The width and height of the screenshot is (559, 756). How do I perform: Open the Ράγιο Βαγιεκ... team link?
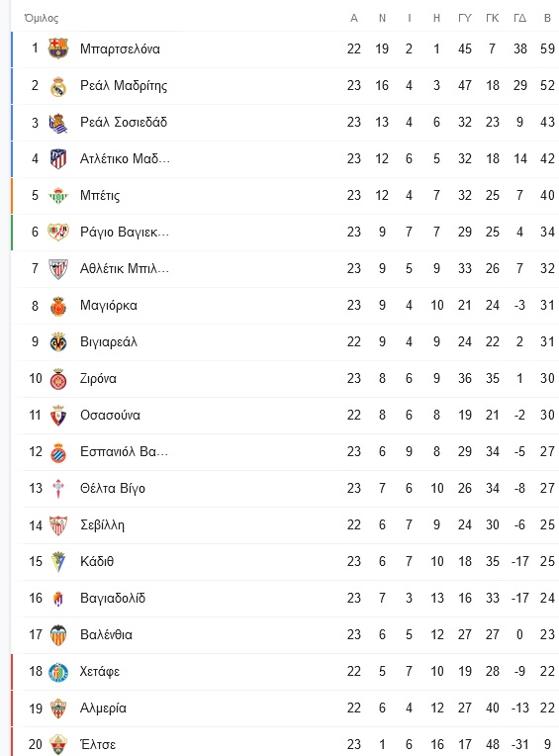(x=125, y=232)
